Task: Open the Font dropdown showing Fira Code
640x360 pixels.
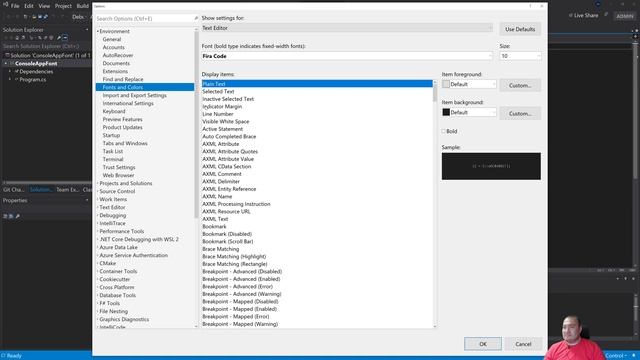Action: click(x=347, y=56)
